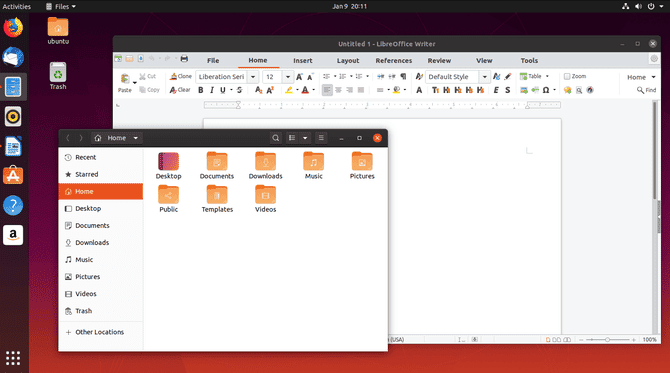Open Other Locations in Files sidebar
The height and width of the screenshot is (373, 670).
coord(101,332)
